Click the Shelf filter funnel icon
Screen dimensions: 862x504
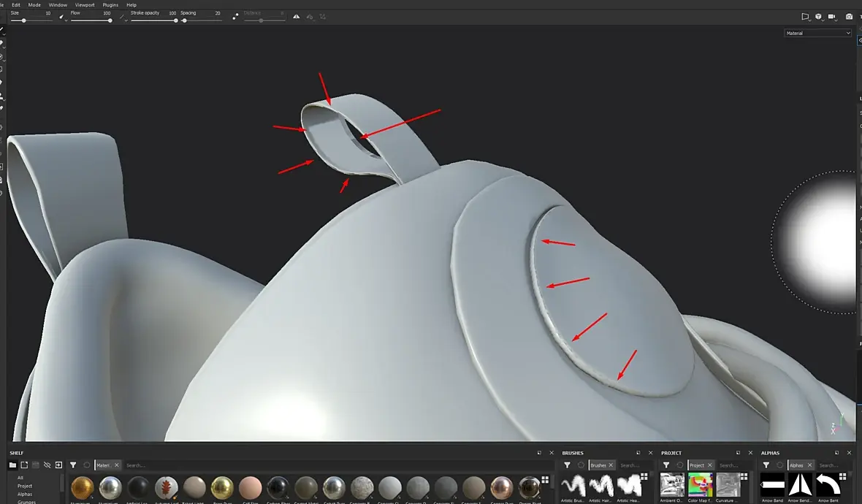coord(73,465)
